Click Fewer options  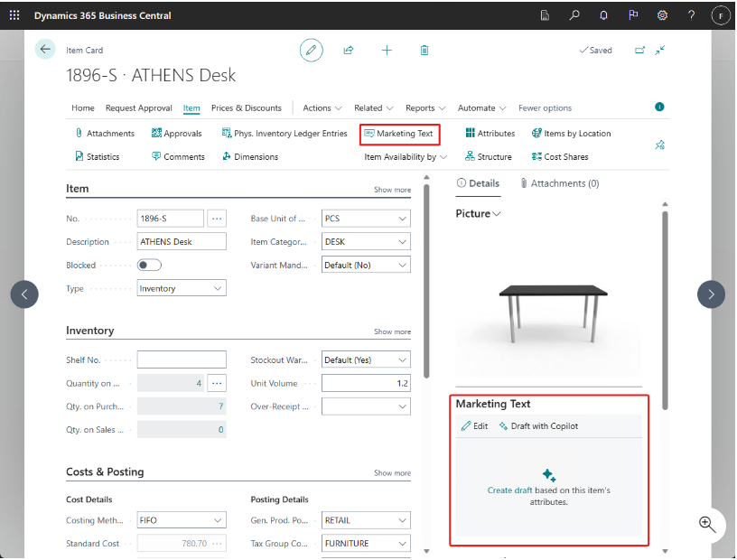tap(546, 108)
